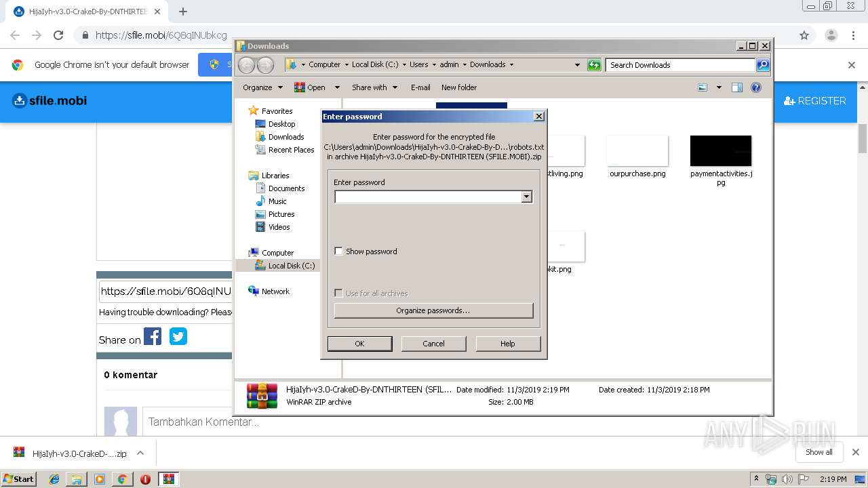Select Network in the navigation pane
This screenshot has width=868, height=488.
point(275,291)
